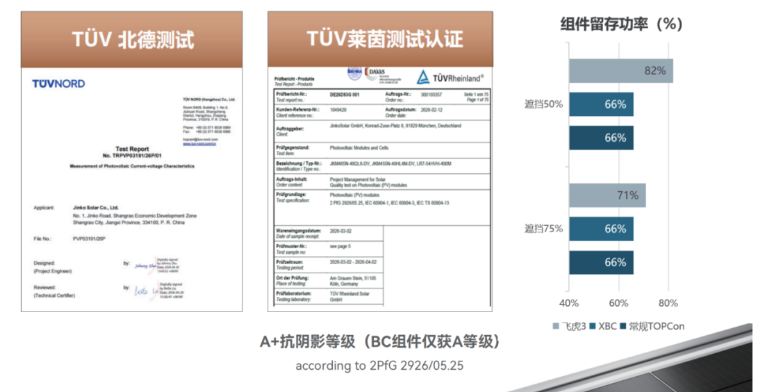Click the 'Reviewed (Technical Certifier)' label
760x392 pixels.
tap(54, 291)
